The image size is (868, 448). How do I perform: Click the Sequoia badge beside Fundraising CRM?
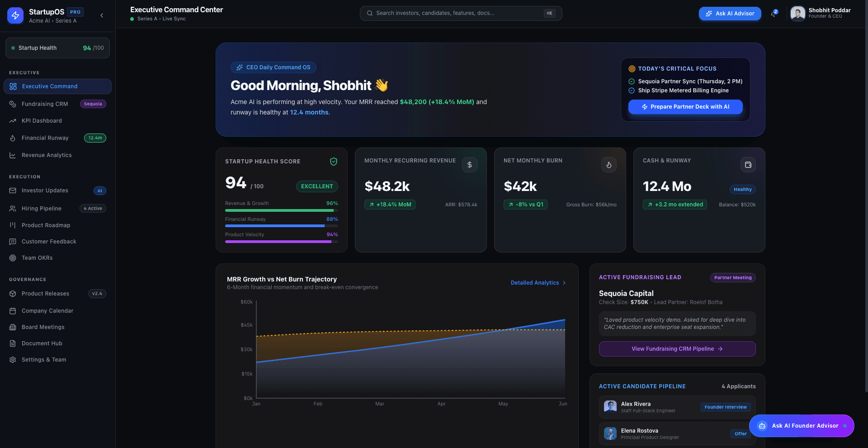pyautogui.click(x=93, y=104)
